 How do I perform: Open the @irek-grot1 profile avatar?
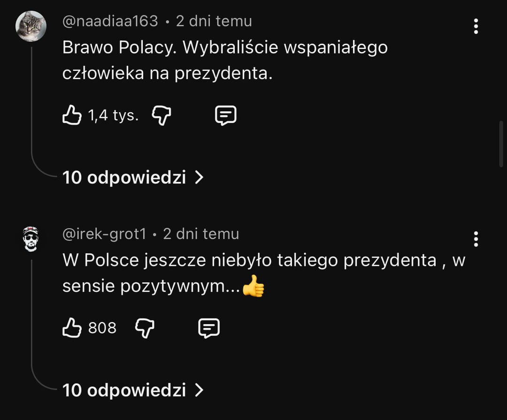pyautogui.click(x=31, y=239)
